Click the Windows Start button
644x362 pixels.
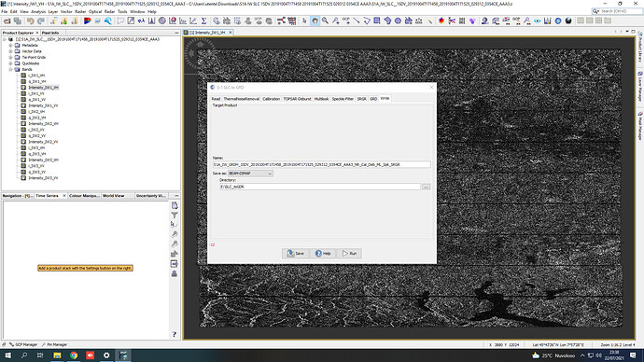pyautogui.click(x=7, y=355)
